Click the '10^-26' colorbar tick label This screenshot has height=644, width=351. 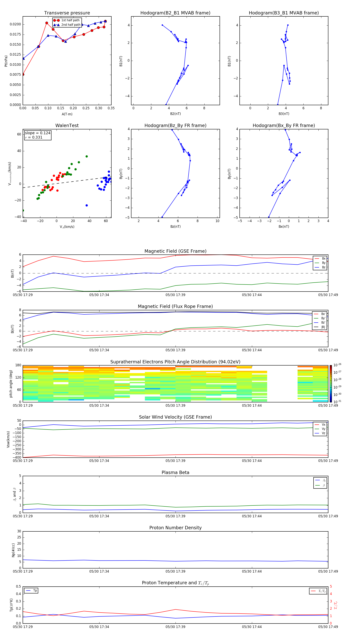[x=337, y=365]
